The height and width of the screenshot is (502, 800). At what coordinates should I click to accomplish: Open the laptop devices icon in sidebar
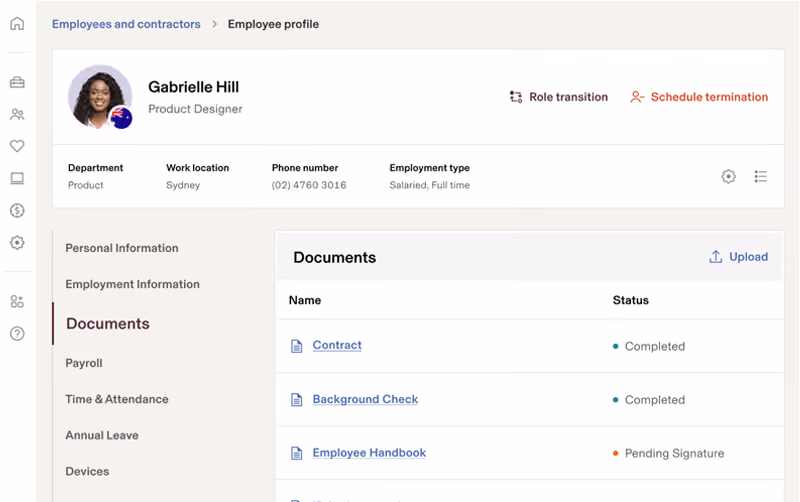pyautogui.click(x=17, y=178)
